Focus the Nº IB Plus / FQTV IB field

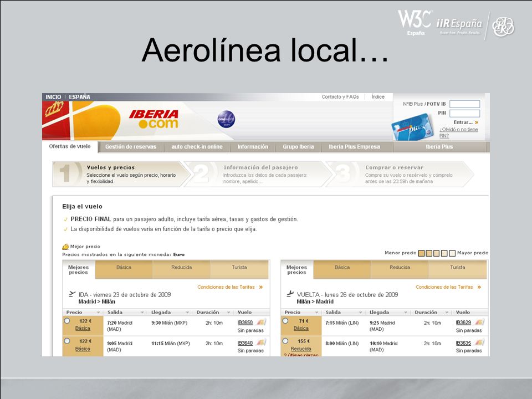464,104
